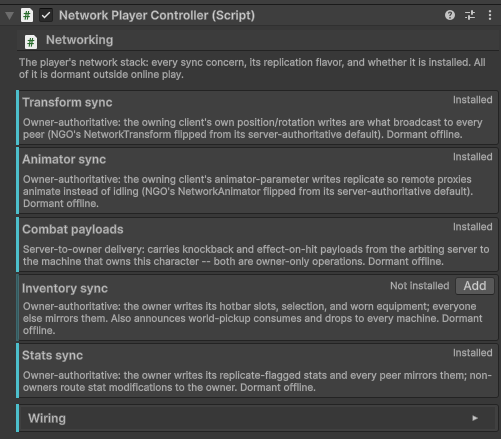Collapse the Network Player Controller foldout triangle

point(9,15)
